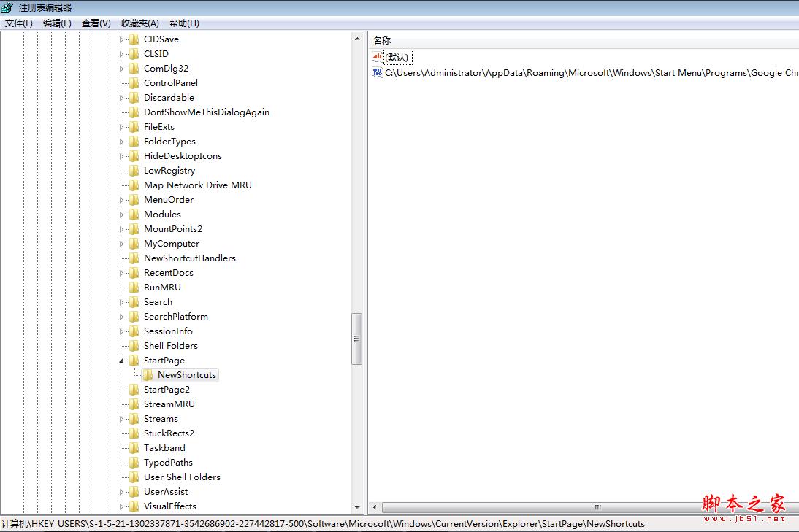
Task: Click the (默认) string value icon
Action: (x=377, y=57)
